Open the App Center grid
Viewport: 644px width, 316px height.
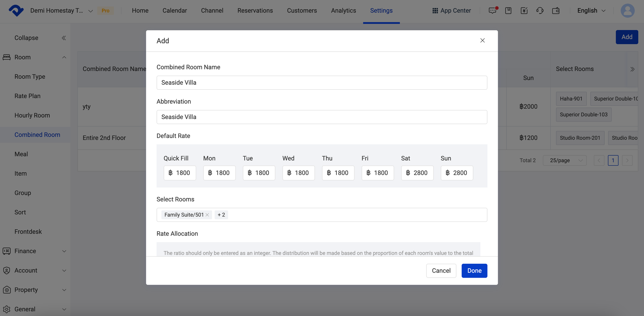451,11
